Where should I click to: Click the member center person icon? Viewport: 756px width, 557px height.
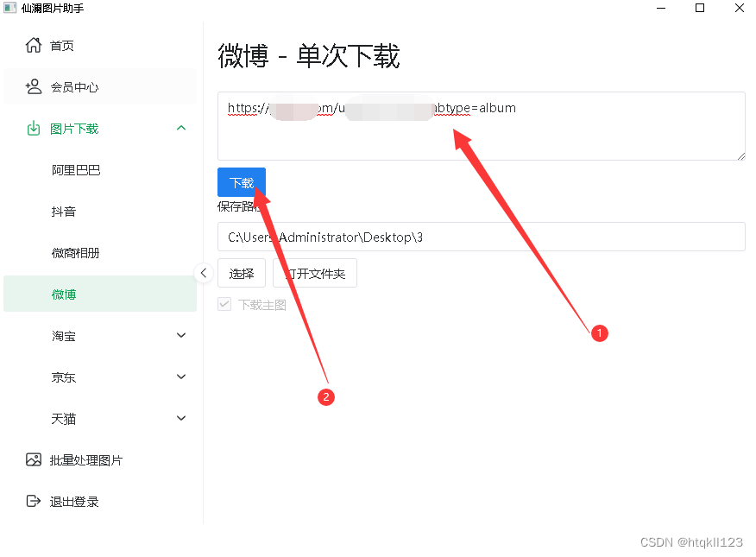pyautogui.click(x=34, y=87)
